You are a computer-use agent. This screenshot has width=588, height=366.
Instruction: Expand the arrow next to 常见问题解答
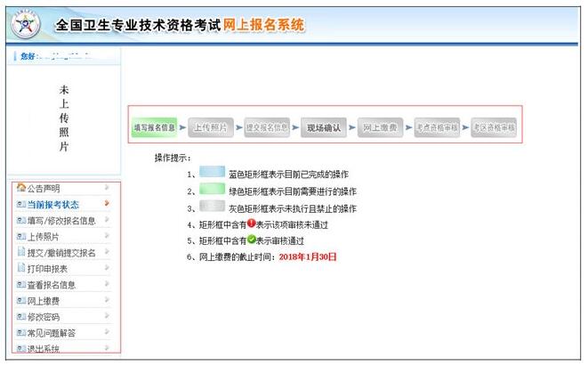tap(108, 333)
